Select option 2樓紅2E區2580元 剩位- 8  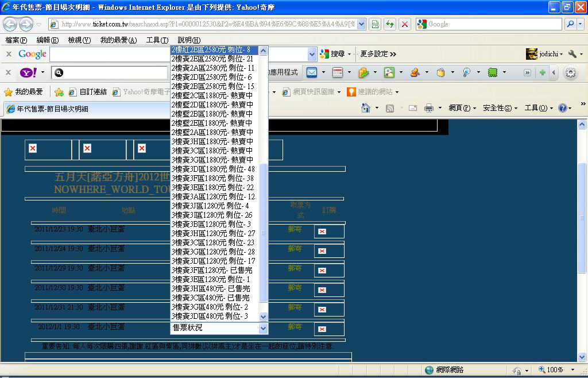pyautogui.click(x=215, y=50)
